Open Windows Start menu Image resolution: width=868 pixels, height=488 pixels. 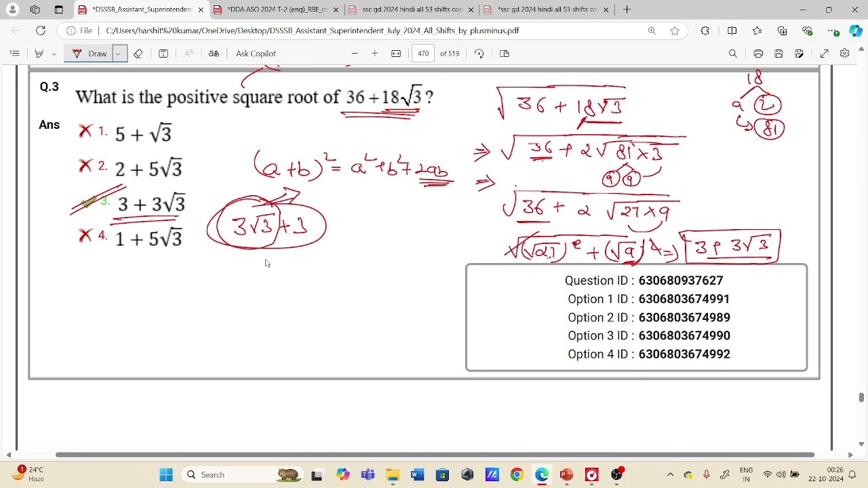pyautogui.click(x=166, y=474)
